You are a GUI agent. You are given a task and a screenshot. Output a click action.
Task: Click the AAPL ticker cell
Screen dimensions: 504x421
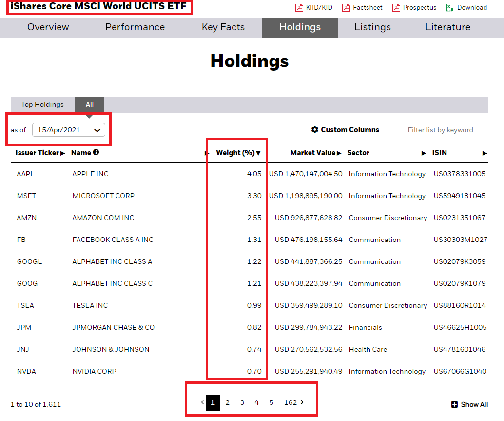pos(25,174)
